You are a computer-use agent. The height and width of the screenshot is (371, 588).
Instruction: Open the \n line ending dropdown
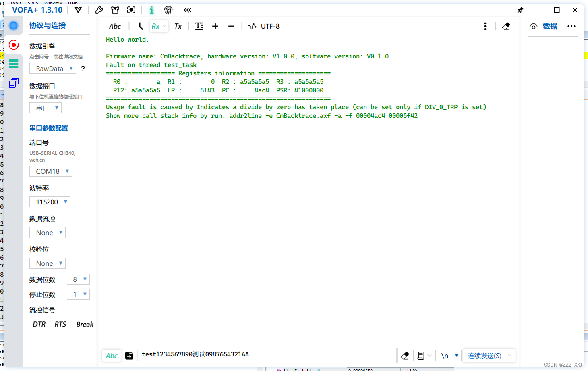[x=449, y=356]
